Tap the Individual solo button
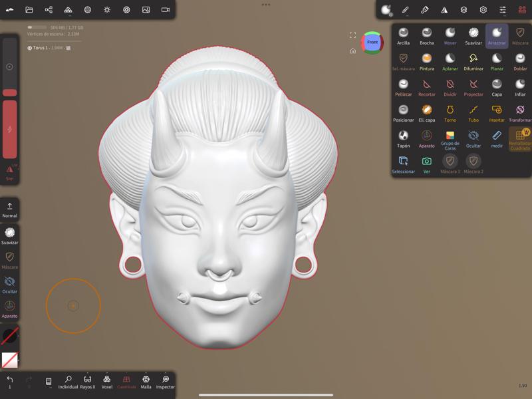The height and width of the screenshot is (399, 532). click(68, 382)
